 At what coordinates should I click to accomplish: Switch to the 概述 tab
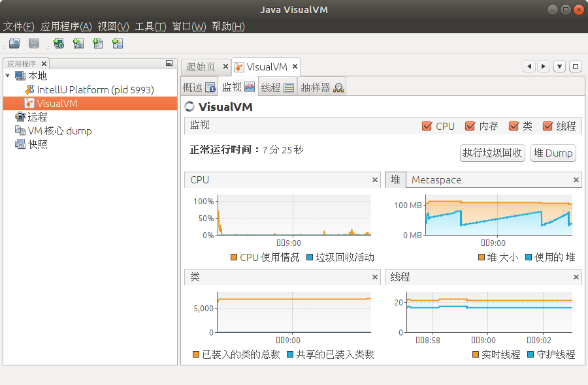pos(199,87)
